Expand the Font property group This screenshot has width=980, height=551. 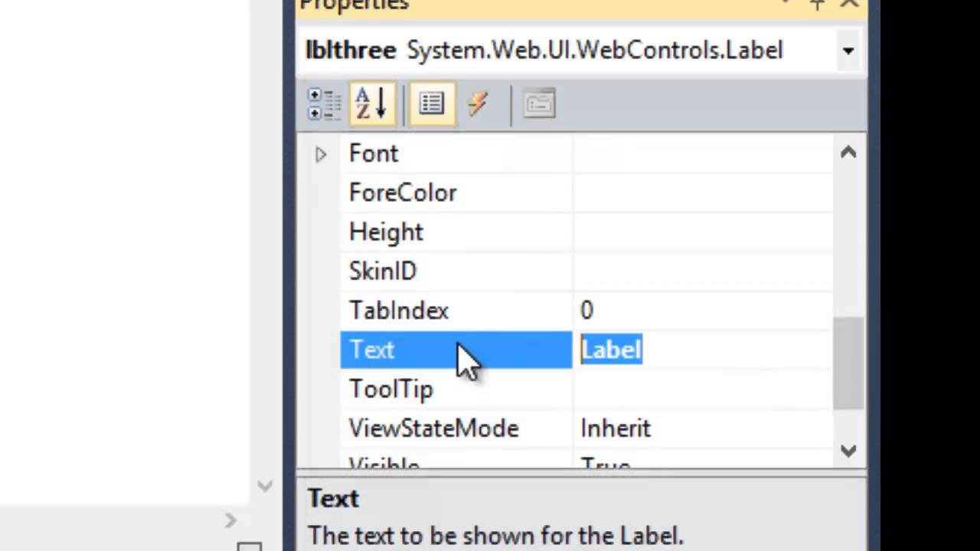click(x=321, y=155)
